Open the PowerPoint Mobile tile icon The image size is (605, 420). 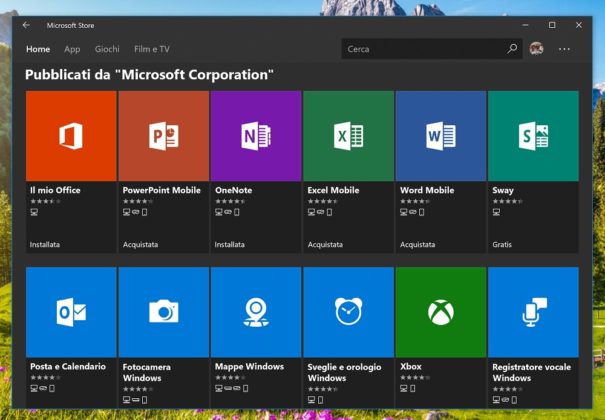(x=164, y=136)
